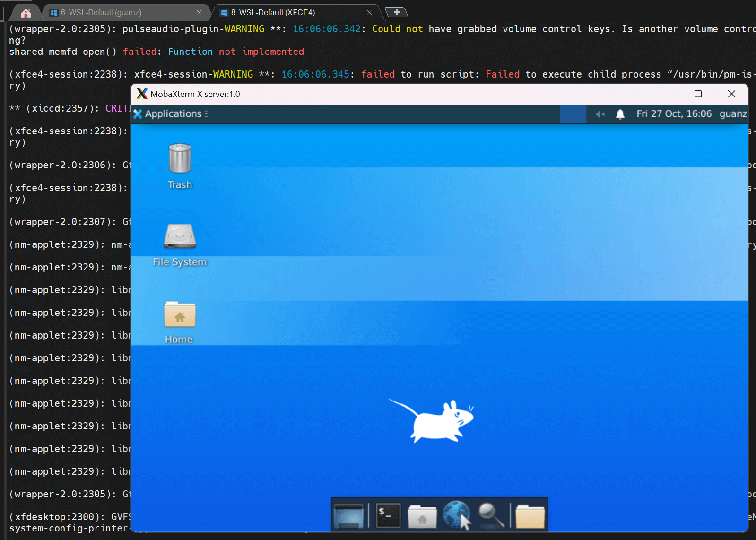Open the File System desktop icon
The width and height of the screenshot is (756, 540).
(x=180, y=245)
